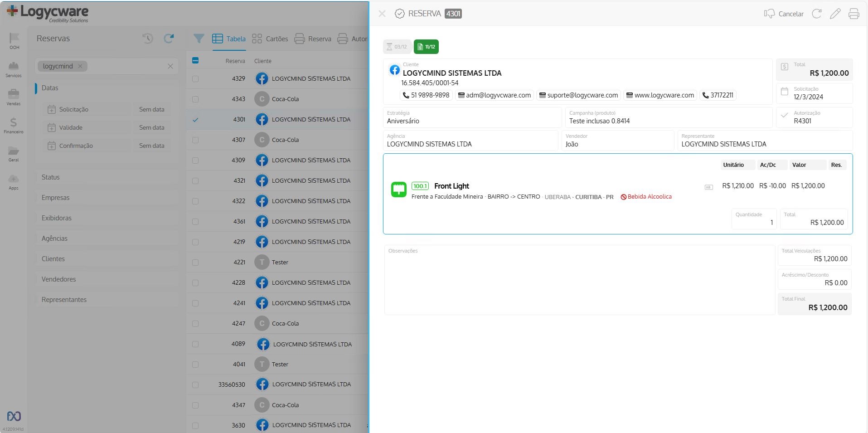Clear the search field with its X
This screenshot has width=868, height=433.
click(170, 66)
